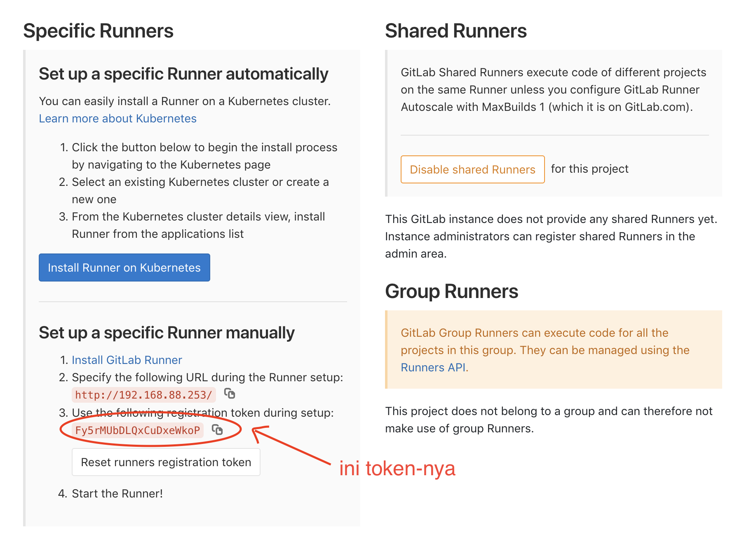756x535 pixels.
Task: Click 'GitLab Shared Runners execute code' description
Action: (554, 89)
